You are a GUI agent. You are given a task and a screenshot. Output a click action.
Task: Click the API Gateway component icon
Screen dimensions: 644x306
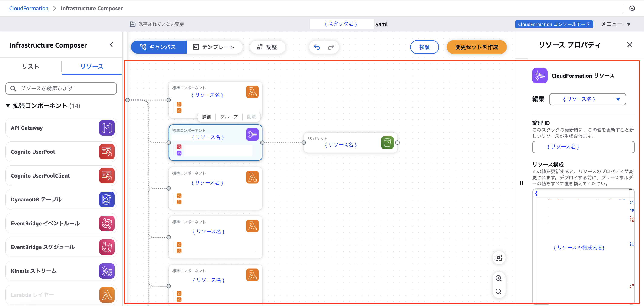click(x=107, y=128)
